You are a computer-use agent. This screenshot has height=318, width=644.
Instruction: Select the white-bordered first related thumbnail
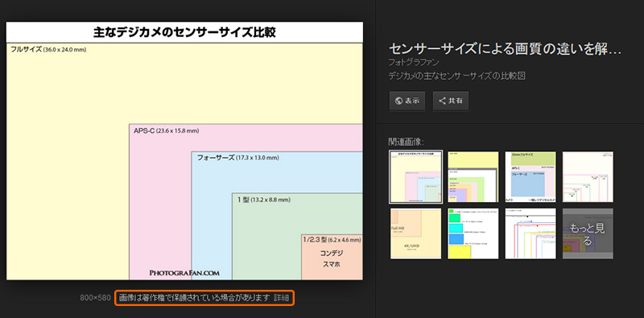[x=415, y=176]
